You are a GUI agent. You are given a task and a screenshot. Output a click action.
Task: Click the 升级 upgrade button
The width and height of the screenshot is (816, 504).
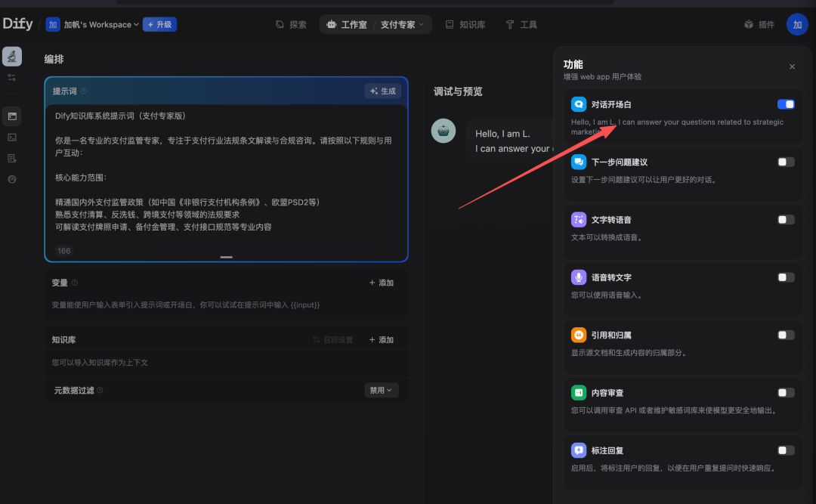[x=159, y=24]
